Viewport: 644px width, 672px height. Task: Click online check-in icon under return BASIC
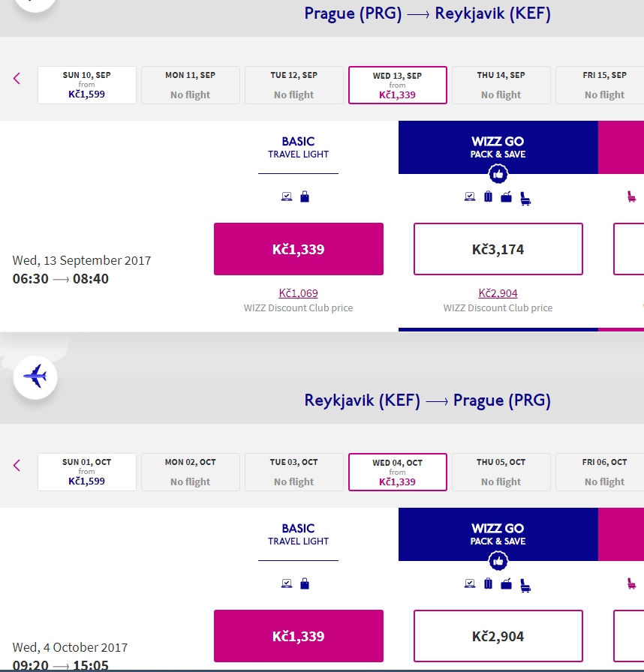[287, 583]
